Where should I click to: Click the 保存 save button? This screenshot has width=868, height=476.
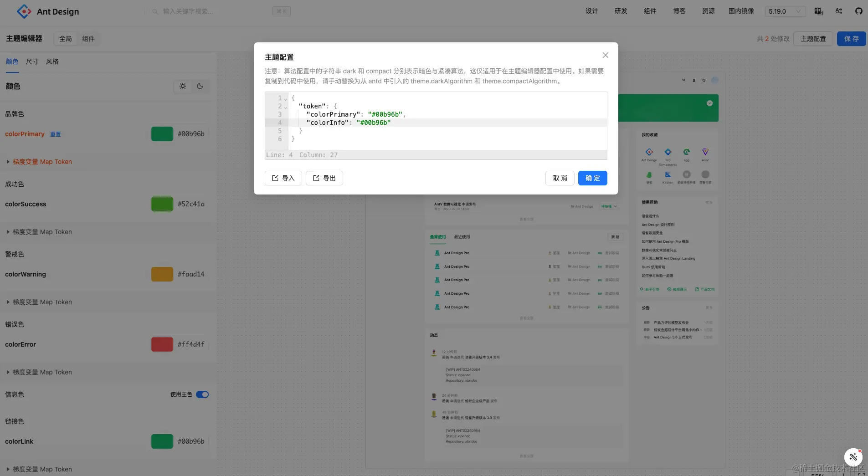tap(852, 39)
